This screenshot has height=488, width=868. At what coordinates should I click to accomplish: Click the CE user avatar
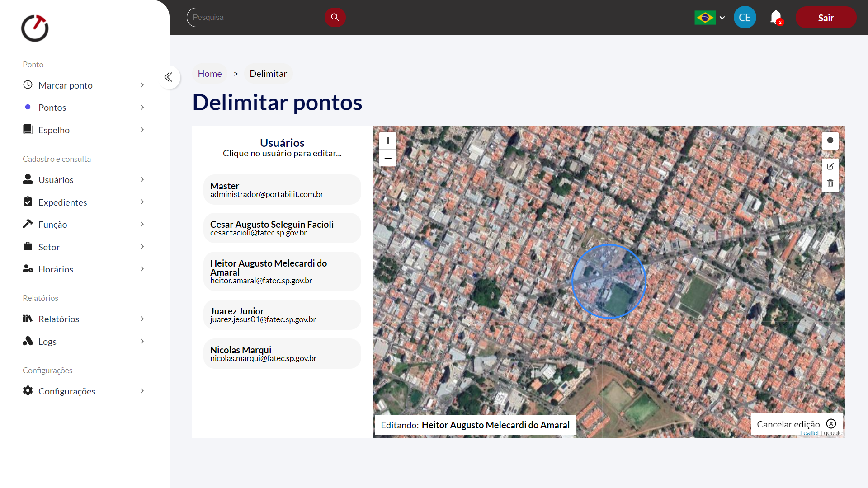coord(745,18)
